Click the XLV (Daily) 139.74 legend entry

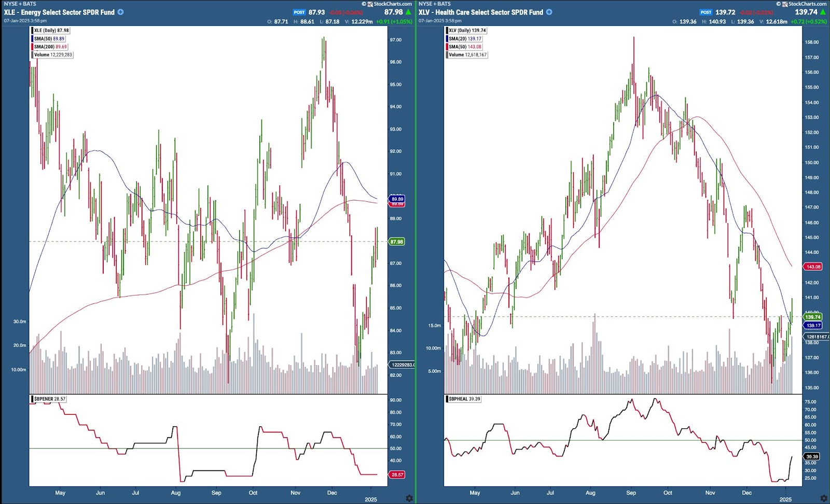coord(466,31)
